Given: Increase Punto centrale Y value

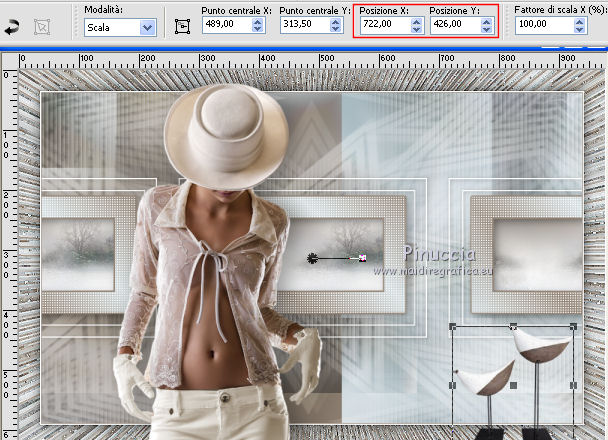Looking at the screenshot, I should point(335,21).
